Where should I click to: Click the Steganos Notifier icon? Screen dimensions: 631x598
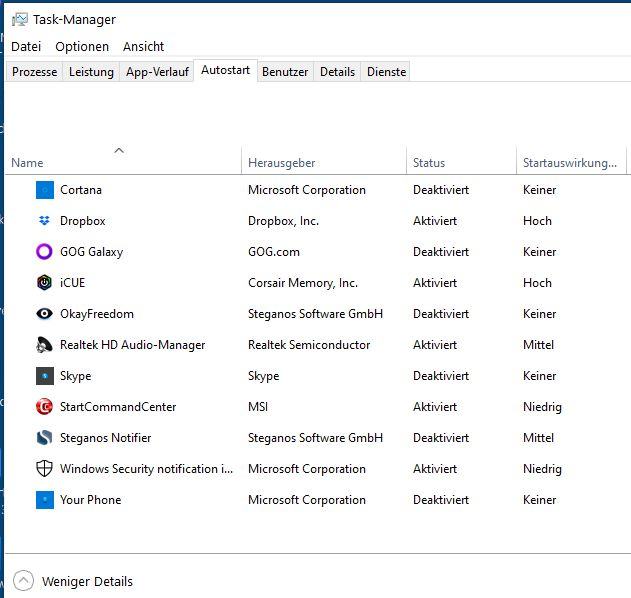click(x=44, y=438)
